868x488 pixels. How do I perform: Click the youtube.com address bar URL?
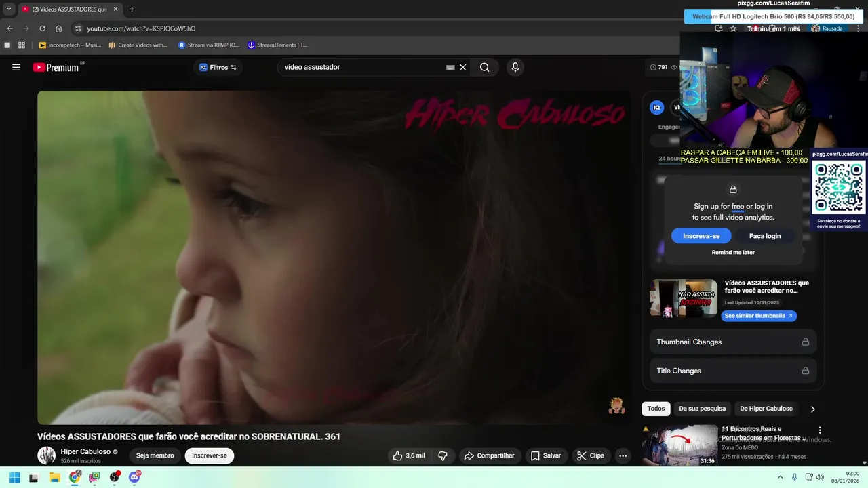[x=141, y=28]
